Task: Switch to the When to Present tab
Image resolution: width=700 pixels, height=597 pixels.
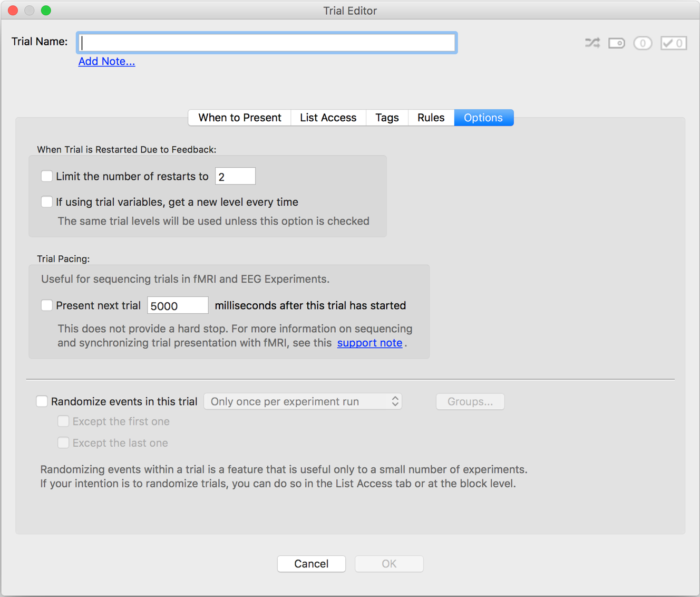Action: (239, 118)
